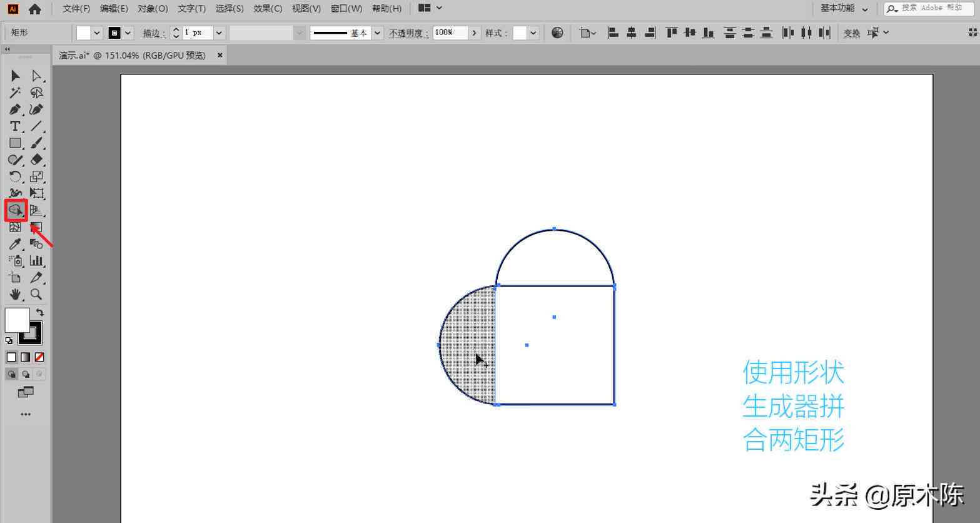The height and width of the screenshot is (523, 980).
Task: Reset to default fill and stroke
Action: point(9,341)
